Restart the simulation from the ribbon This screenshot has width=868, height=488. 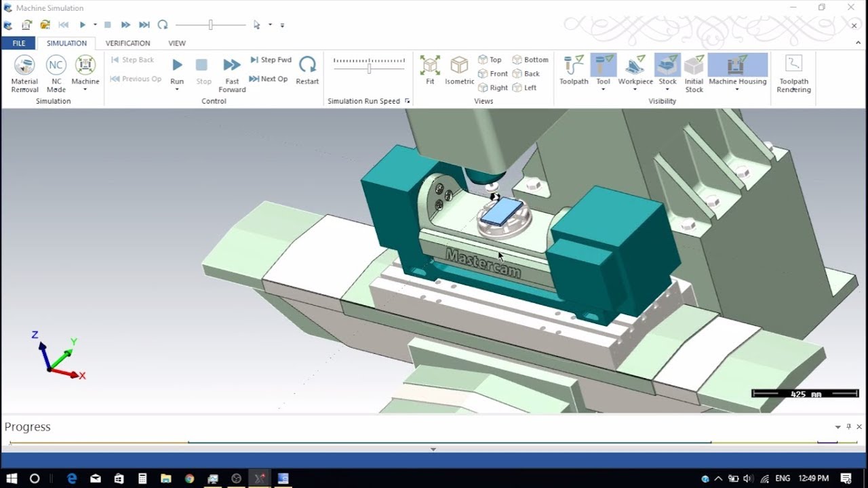(307, 70)
